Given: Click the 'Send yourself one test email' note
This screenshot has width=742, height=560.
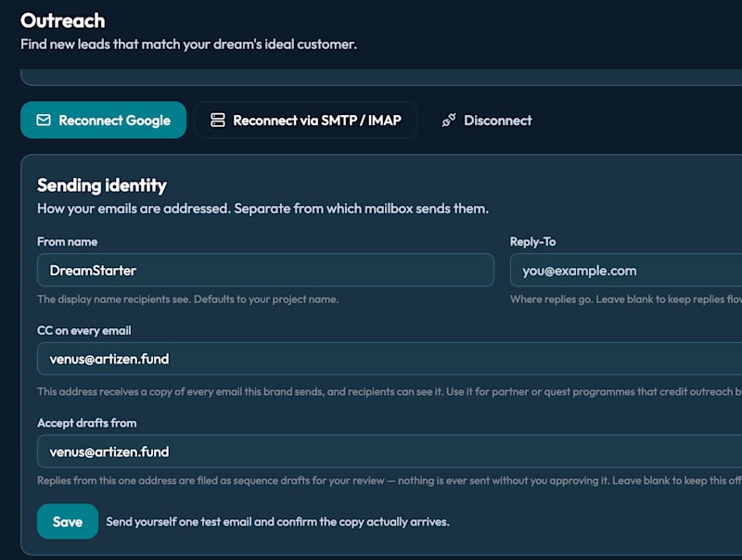Looking at the screenshot, I should (x=277, y=522).
